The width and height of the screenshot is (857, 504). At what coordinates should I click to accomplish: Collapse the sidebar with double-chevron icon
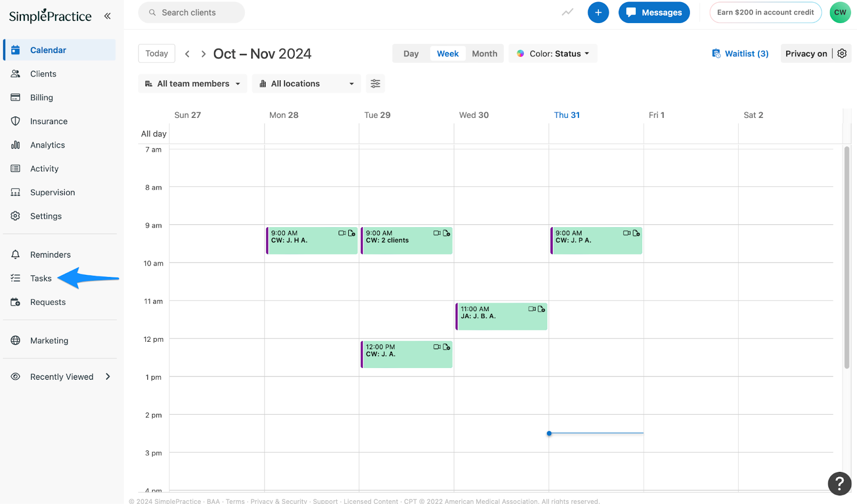coord(108,16)
